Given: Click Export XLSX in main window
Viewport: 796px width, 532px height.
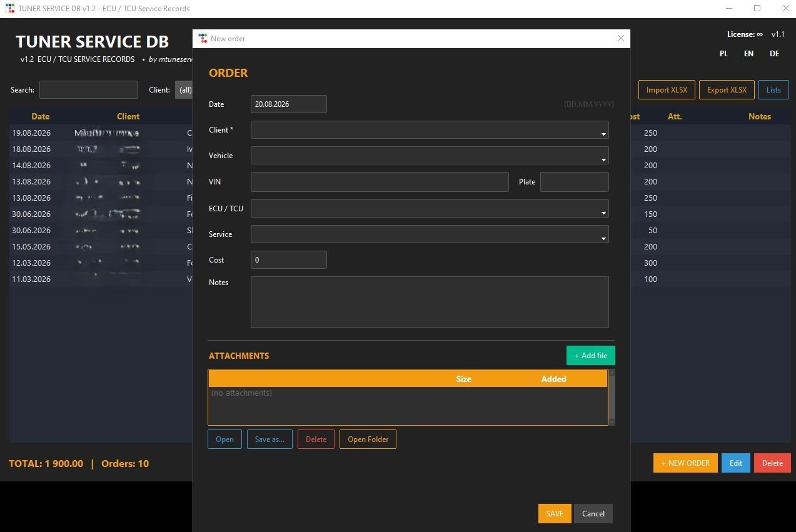Looking at the screenshot, I should 727,89.
